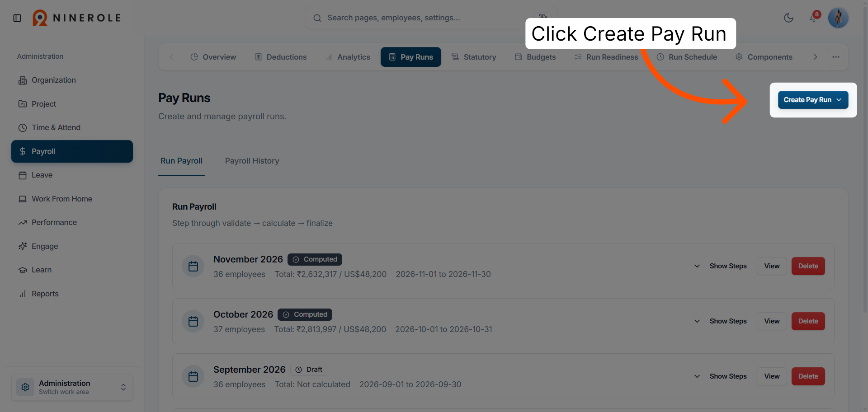The height and width of the screenshot is (412, 868).
Task: Open Time & Attend section
Action: point(72,127)
